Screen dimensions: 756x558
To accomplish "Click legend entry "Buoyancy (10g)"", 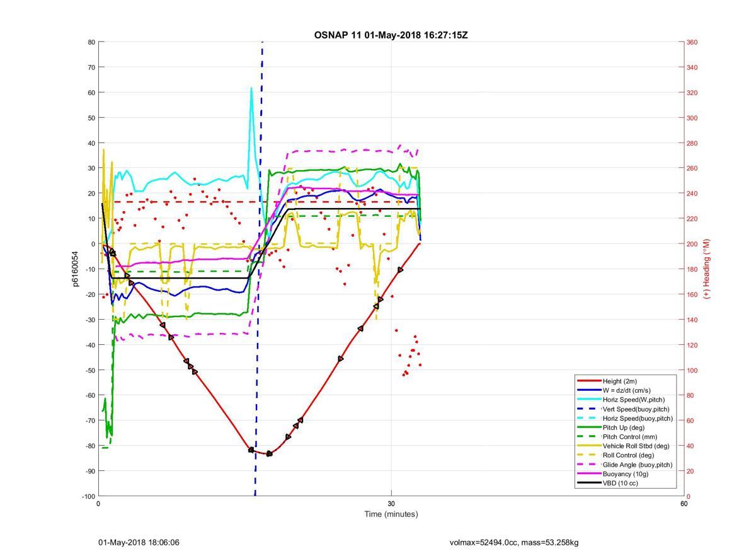I will pos(625,474).
